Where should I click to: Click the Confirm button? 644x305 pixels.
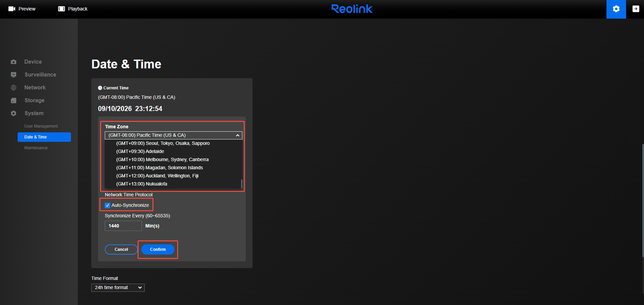click(x=158, y=249)
